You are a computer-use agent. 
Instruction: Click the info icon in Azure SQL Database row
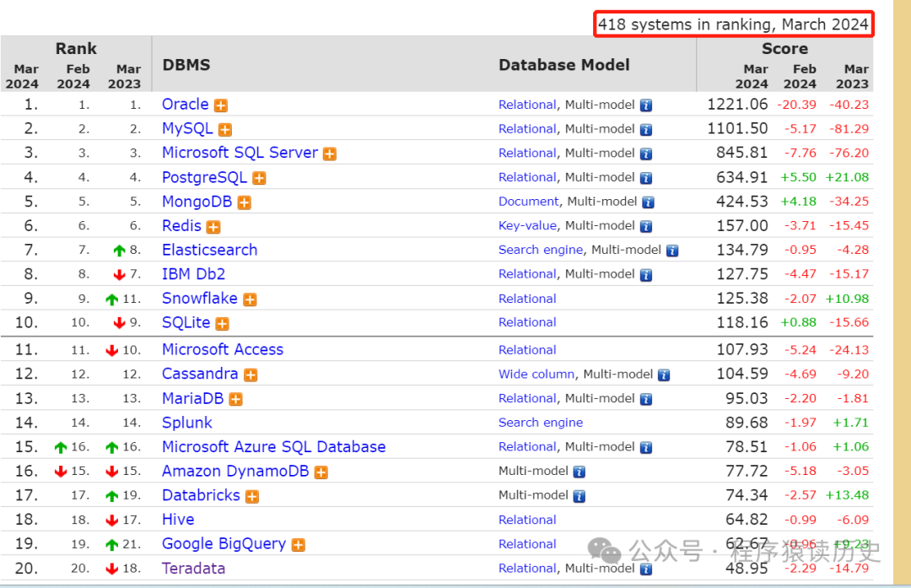[x=646, y=448]
